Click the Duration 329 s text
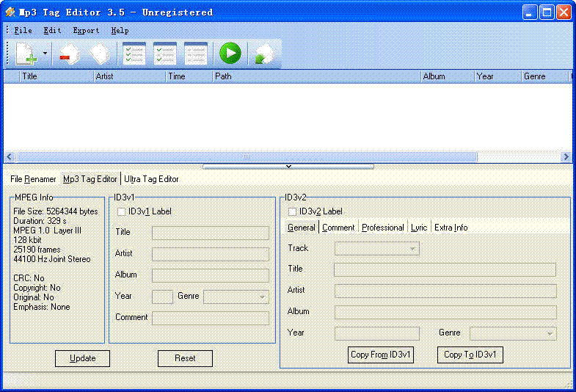The width and height of the screenshot is (576, 392). (x=40, y=221)
